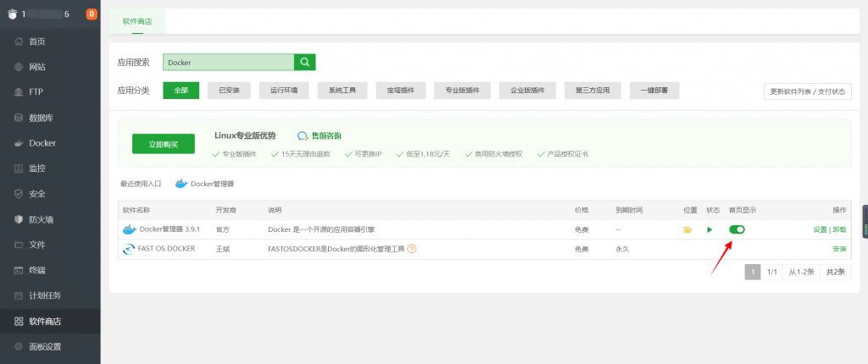
Task: Filter by 第三方应用 category
Action: click(593, 91)
